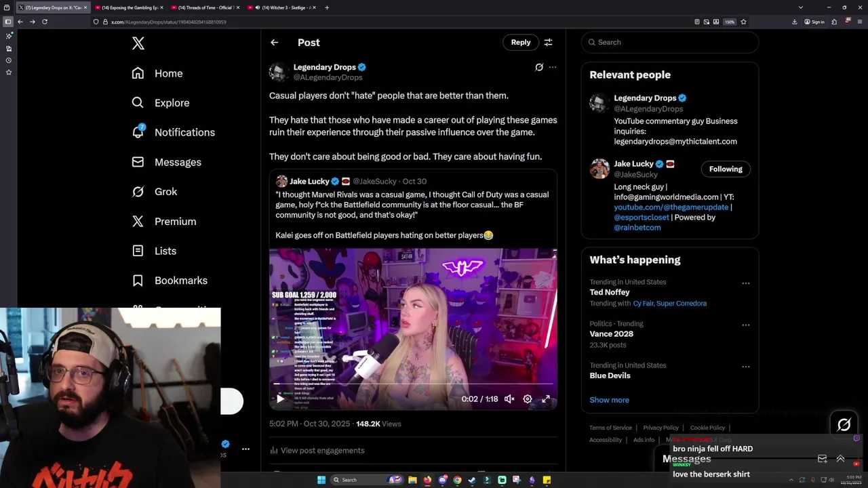Image resolution: width=868 pixels, height=488 pixels.
Task: Unmute the video
Action: pyautogui.click(x=509, y=399)
